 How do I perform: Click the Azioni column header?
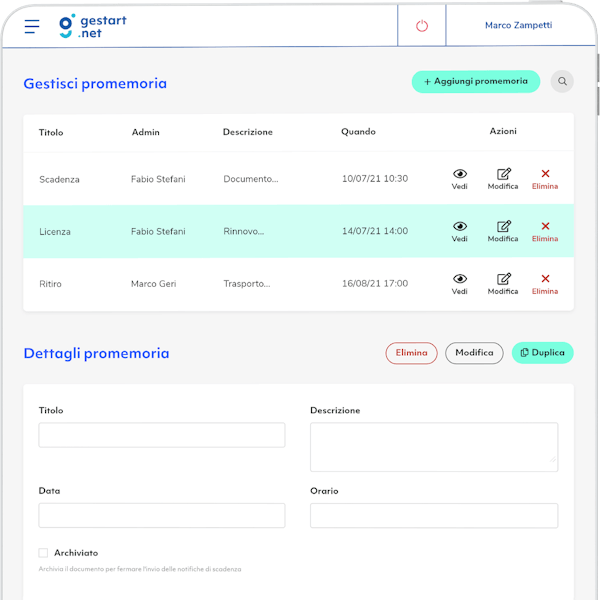(x=503, y=131)
